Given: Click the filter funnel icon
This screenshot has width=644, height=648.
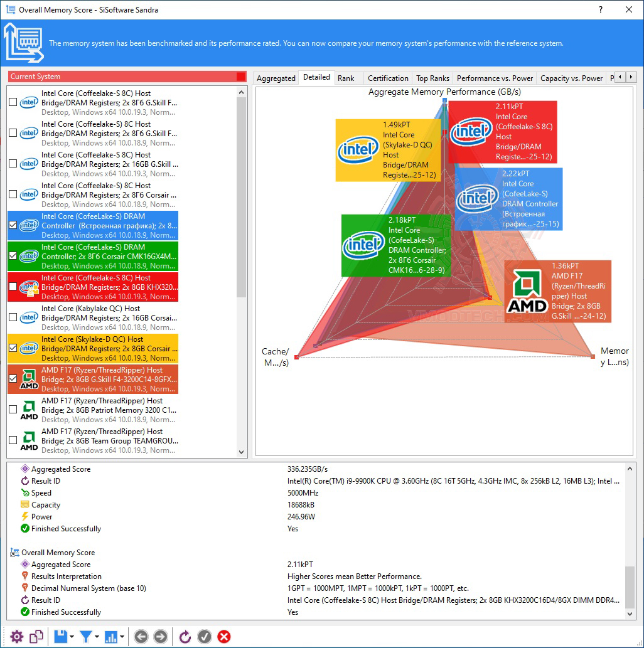Looking at the screenshot, I should [85, 637].
